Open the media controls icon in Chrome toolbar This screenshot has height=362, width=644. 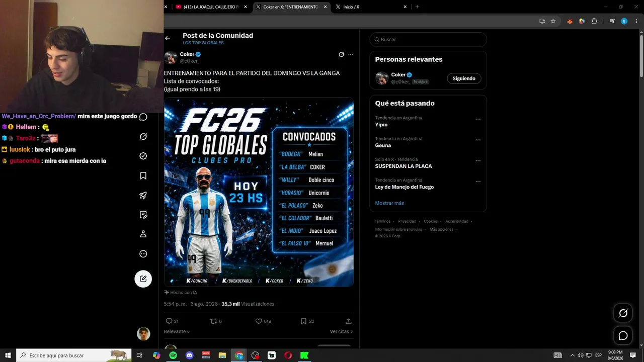612,21
